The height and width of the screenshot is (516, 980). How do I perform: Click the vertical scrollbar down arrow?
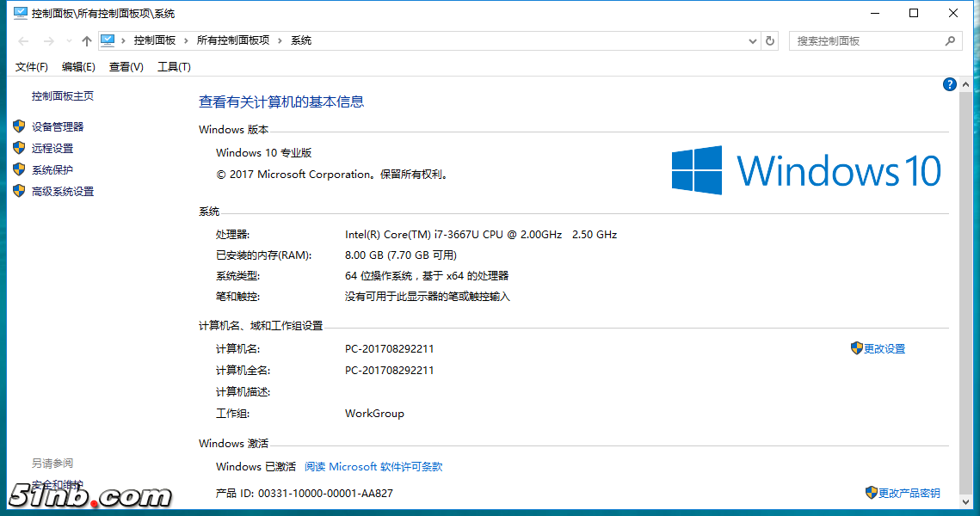(x=965, y=501)
